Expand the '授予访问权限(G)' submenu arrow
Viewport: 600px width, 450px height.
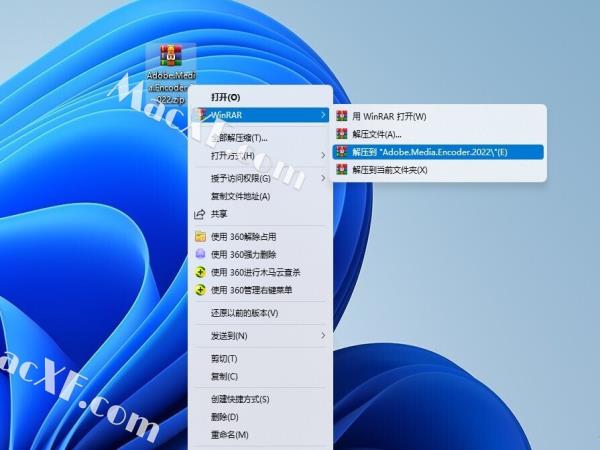(x=323, y=178)
